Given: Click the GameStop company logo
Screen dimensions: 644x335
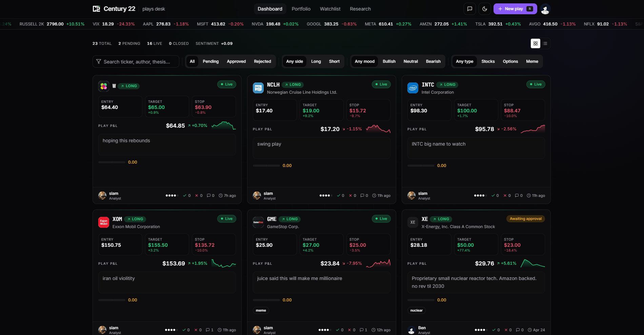Looking at the screenshot, I should 258,222.
